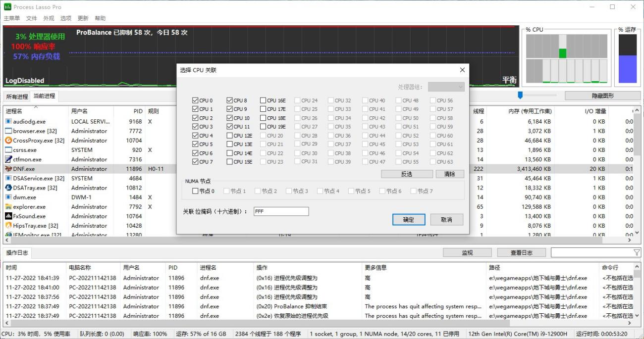The image size is (644, 339).
Task: Check the CPU 16E checkbox
Action: point(263,99)
